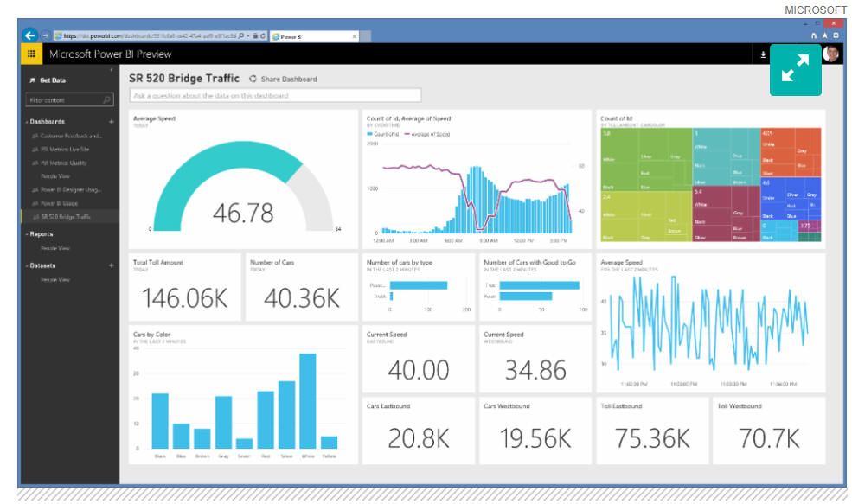
Task: Open Current Speed 34.86 tile
Action: coord(535,359)
